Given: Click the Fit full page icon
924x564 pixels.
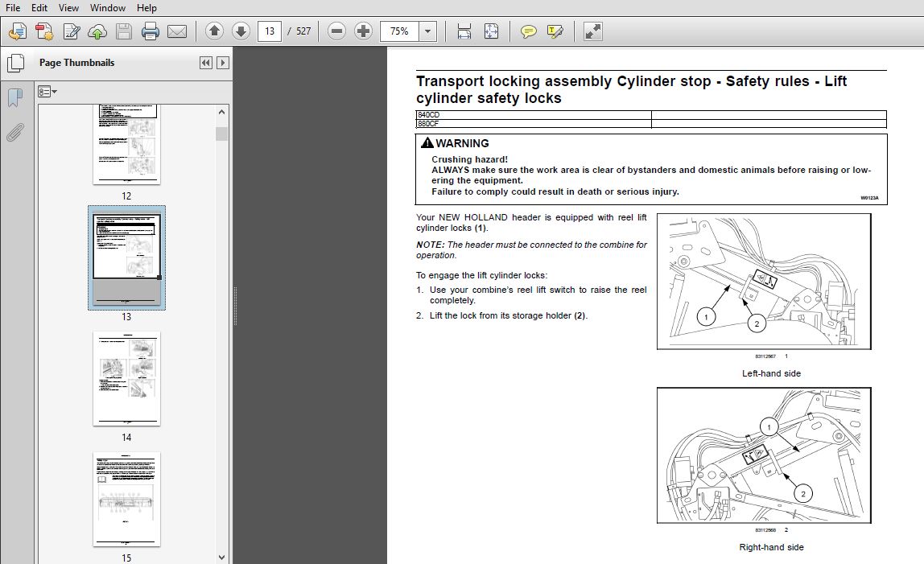Looking at the screenshot, I should pos(491,31).
